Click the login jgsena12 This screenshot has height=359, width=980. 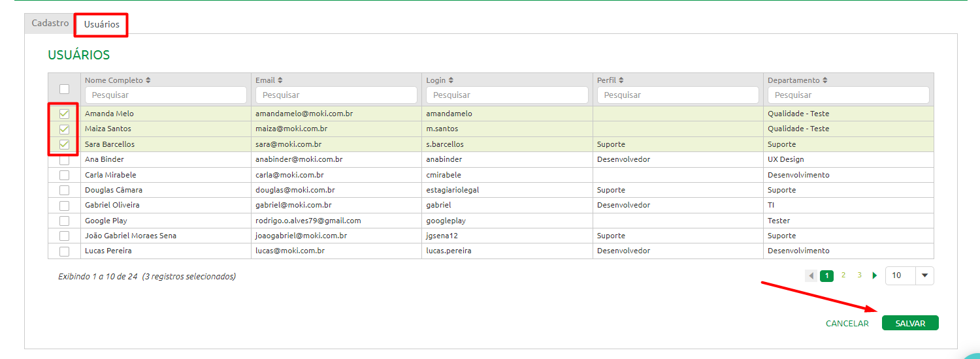coord(442,236)
